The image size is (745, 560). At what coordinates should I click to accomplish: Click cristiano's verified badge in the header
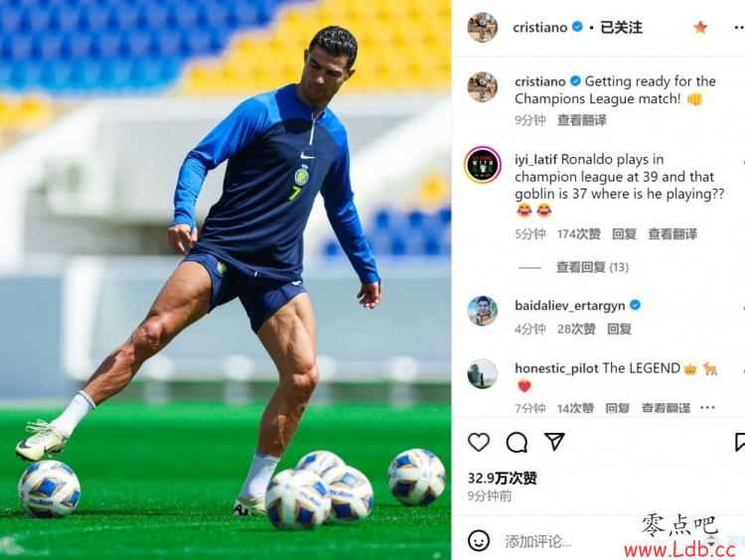point(577,27)
